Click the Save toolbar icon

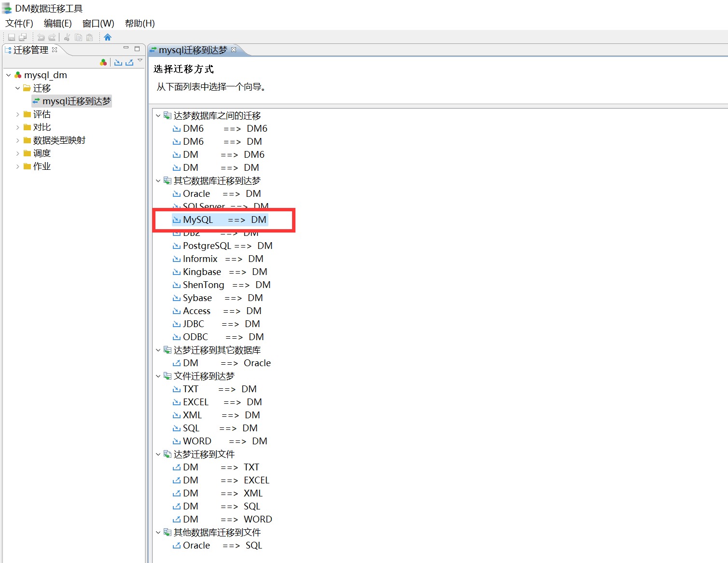click(x=12, y=37)
